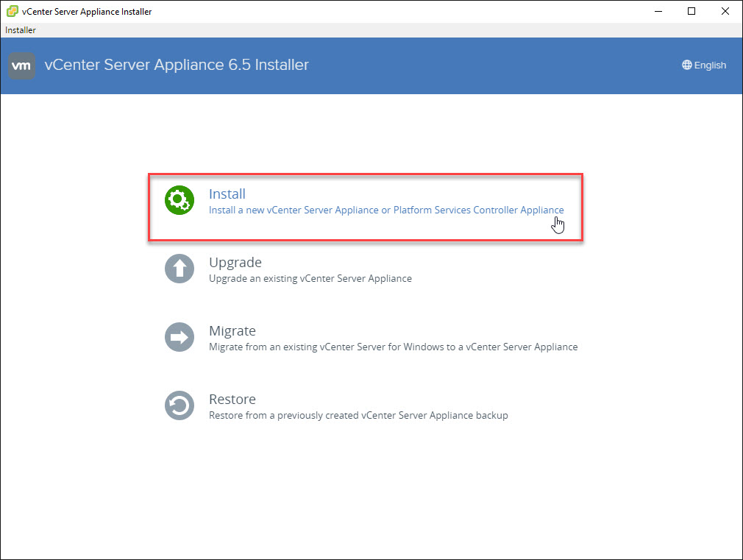Click the vCenter installer icon in title bar

10,11
